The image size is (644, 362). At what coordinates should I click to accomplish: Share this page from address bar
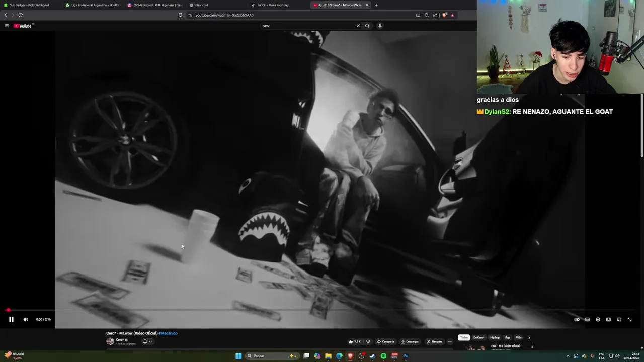tap(435, 15)
